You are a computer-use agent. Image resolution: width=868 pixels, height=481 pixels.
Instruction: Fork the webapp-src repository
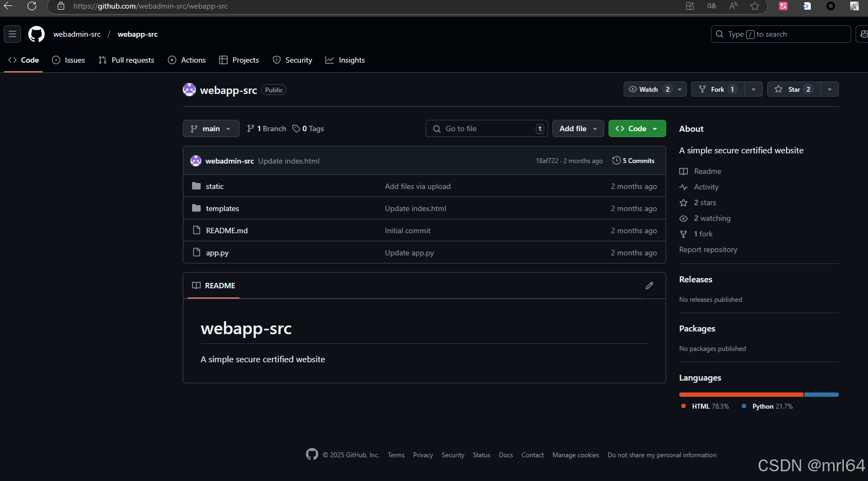click(x=718, y=89)
